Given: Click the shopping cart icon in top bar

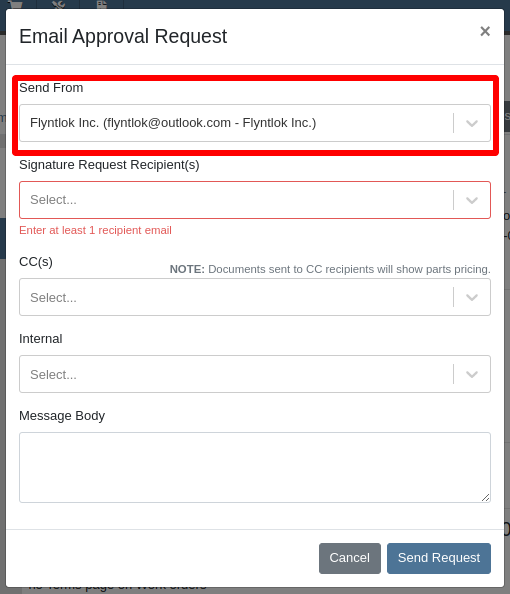Looking at the screenshot, I should (x=15, y=5).
